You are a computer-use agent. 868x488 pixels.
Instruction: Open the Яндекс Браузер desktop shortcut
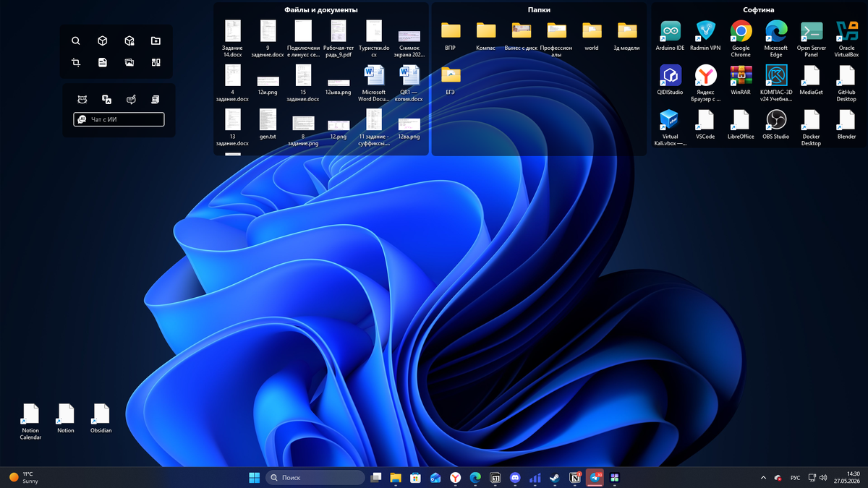(x=705, y=82)
